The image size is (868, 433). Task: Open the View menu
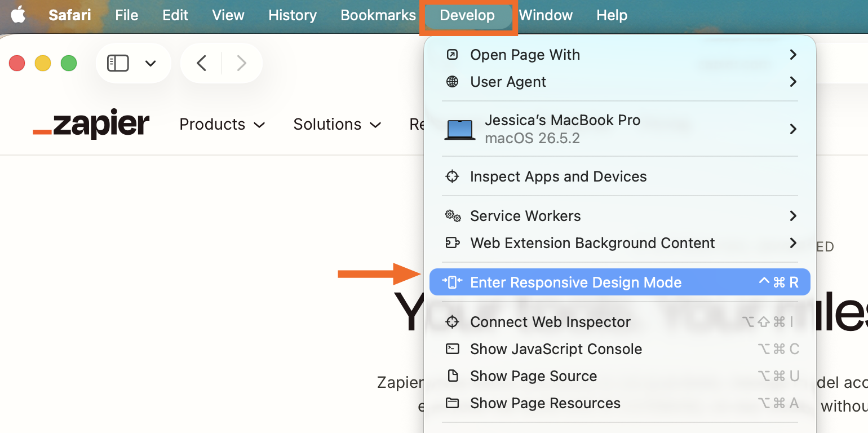click(228, 15)
